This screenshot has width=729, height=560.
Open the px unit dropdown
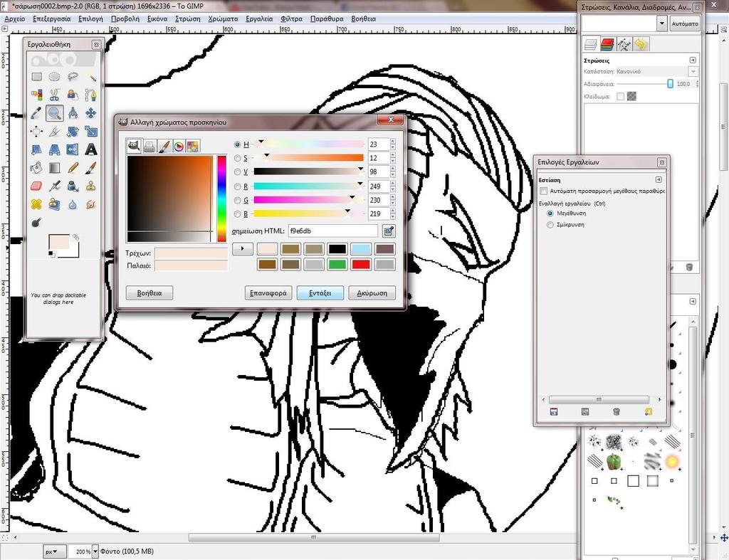pos(55,551)
